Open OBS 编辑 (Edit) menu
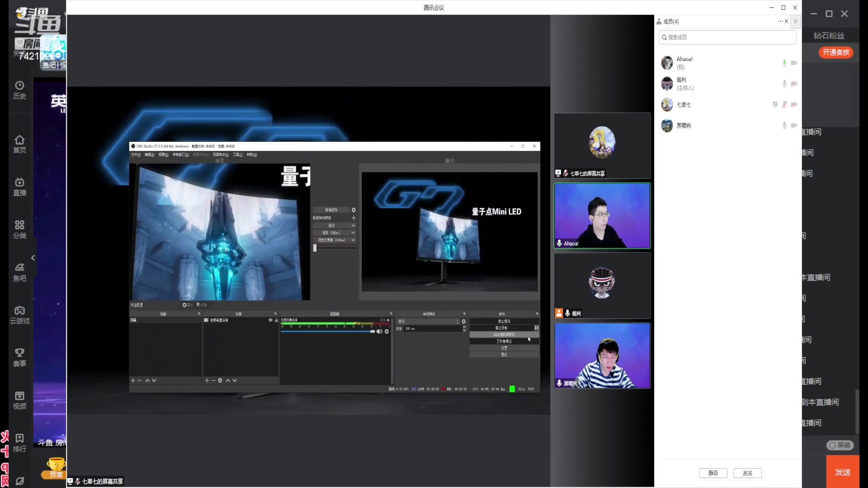Viewport: 868px width, 488px height. coord(150,155)
